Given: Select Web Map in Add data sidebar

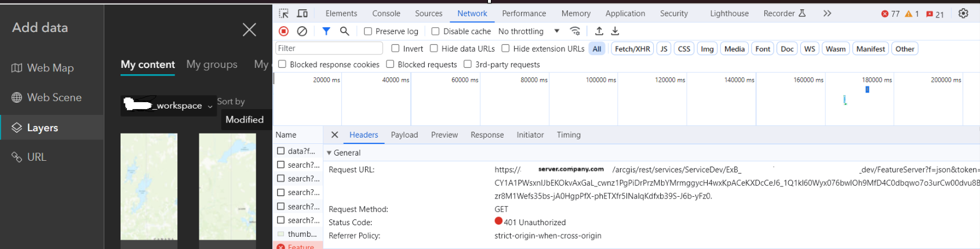Looking at the screenshot, I should coord(52,68).
